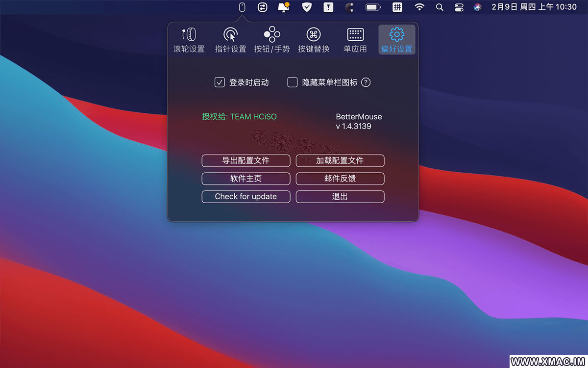Screen dimensions: 588x368
Task: Click the 授权给: TEAM HCiSO license text
Action: tap(239, 117)
